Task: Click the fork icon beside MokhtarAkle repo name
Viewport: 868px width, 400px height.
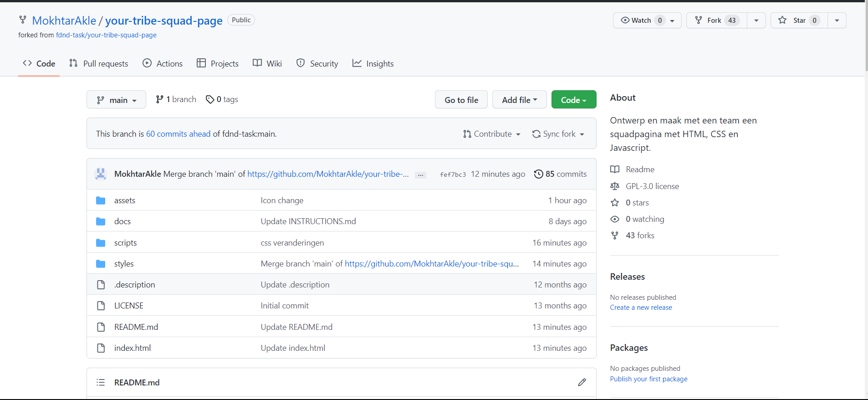Action: pos(23,20)
